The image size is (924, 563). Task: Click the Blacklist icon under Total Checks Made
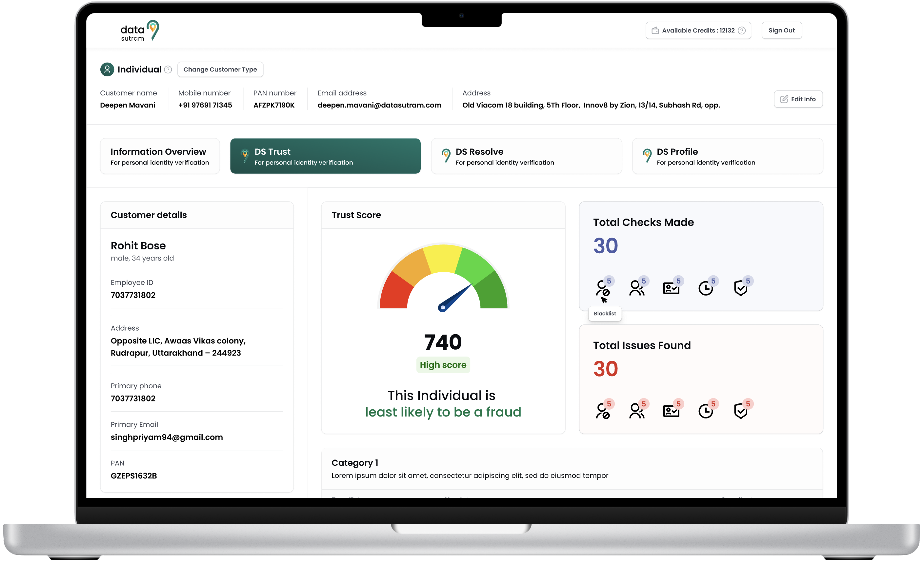[603, 288]
